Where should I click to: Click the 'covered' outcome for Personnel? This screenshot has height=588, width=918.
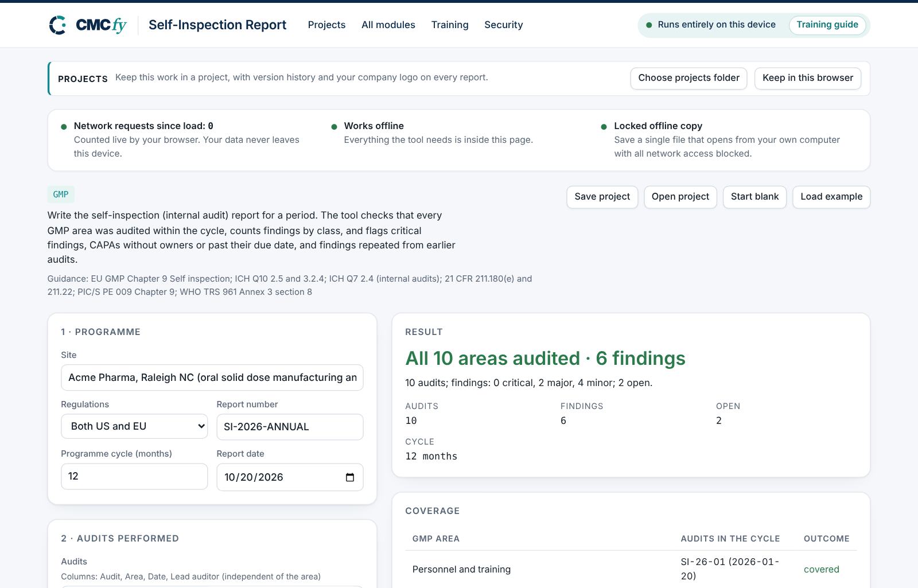[822, 569]
